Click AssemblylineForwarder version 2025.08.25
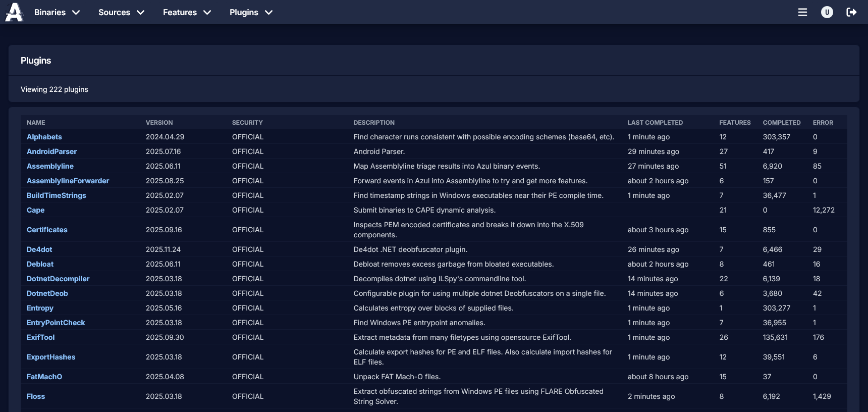This screenshot has height=412, width=868. click(x=165, y=181)
